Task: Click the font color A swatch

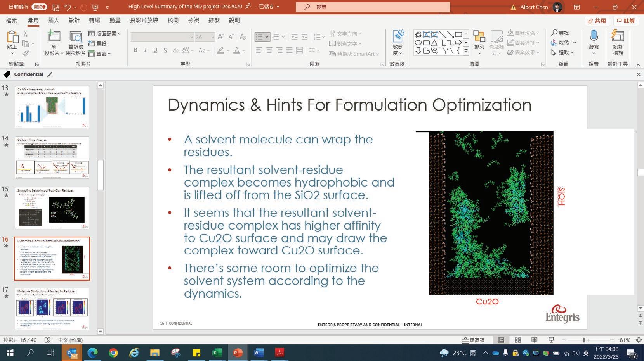Action: pyautogui.click(x=237, y=50)
